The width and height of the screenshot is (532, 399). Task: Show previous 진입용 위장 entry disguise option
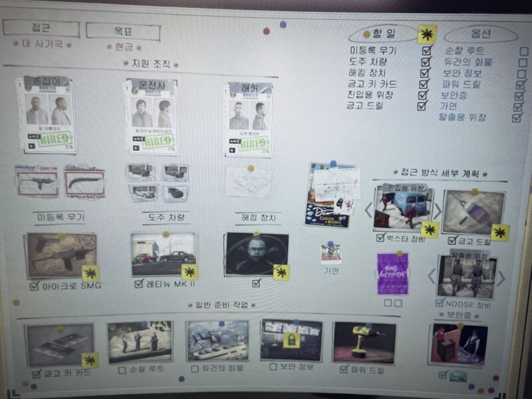(368, 210)
